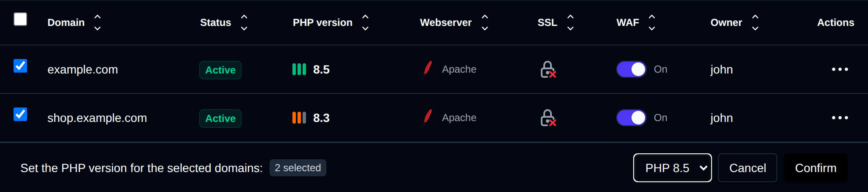Click owner john in example.com row
This screenshot has width=868, height=192.
pyautogui.click(x=722, y=70)
